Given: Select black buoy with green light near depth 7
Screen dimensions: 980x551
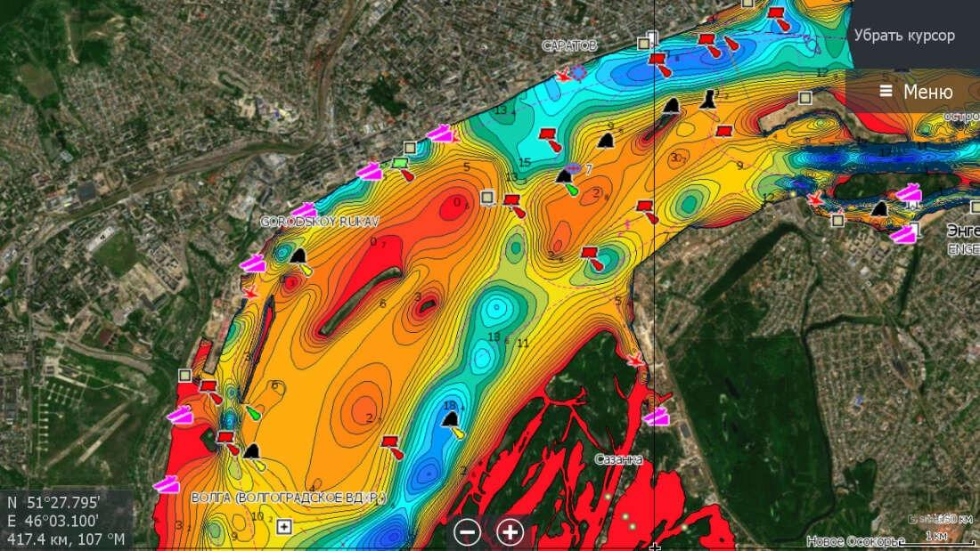Looking at the screenshot, I should click(564, 177).
